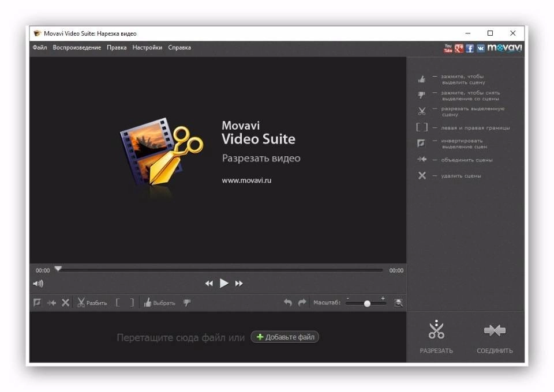This screenshot has width=554, height=392.
Task: Minimize the Movavi Video Suite window
Action: [x=468, y=33]
